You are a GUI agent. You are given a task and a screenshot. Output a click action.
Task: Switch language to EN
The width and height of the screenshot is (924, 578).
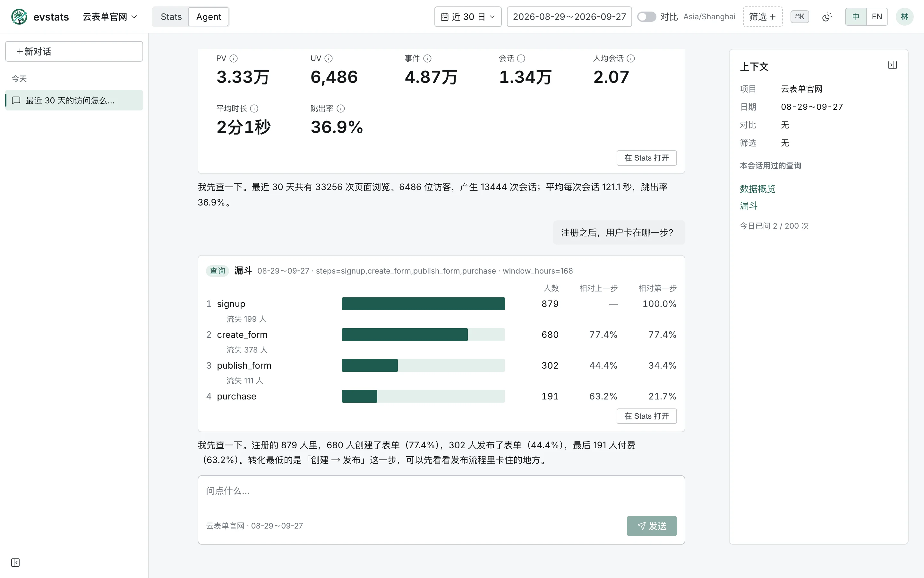point(877,17)
